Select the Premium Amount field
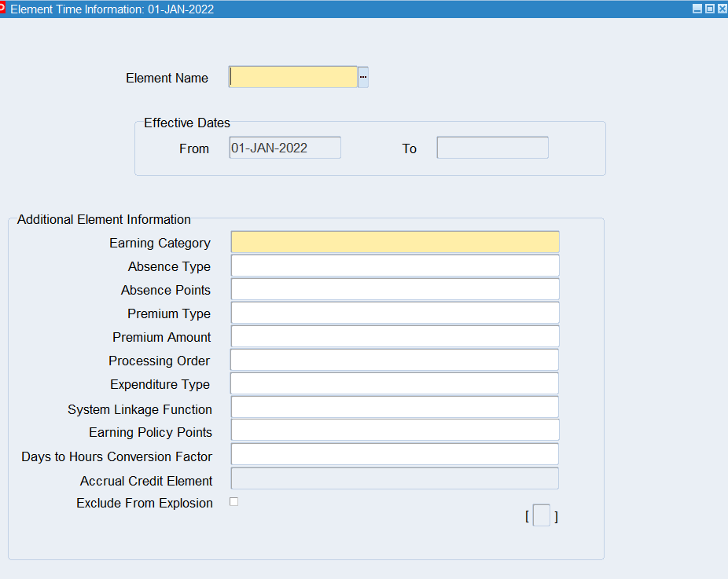 (395, 336)
